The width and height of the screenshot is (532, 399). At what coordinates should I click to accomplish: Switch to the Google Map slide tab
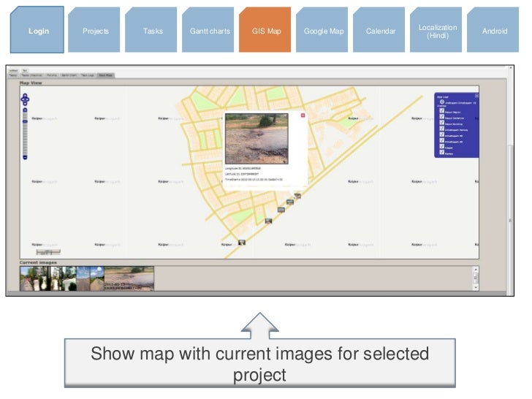tap(323, 31)
